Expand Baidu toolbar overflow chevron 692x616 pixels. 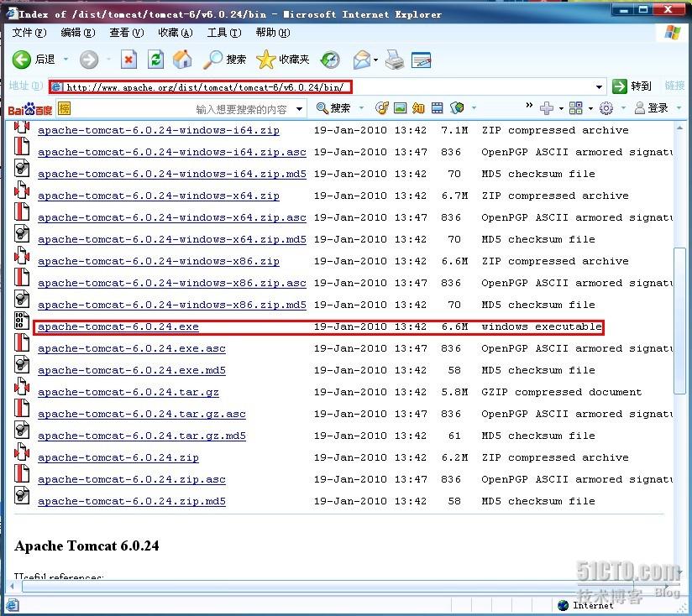(x=529, y=106)
